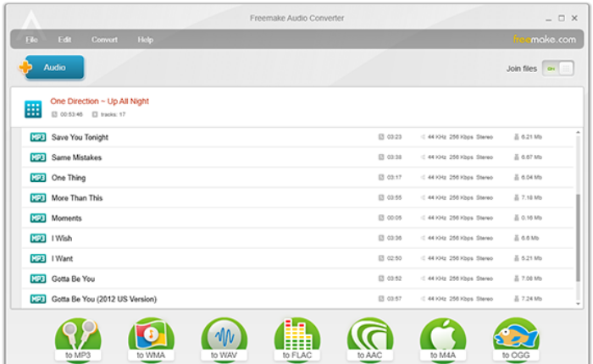Image resolution: width=593 pixels, height=364 pixels.
Task: Close the Freemake Audio Converter window
Action: (x=574, y=18)
